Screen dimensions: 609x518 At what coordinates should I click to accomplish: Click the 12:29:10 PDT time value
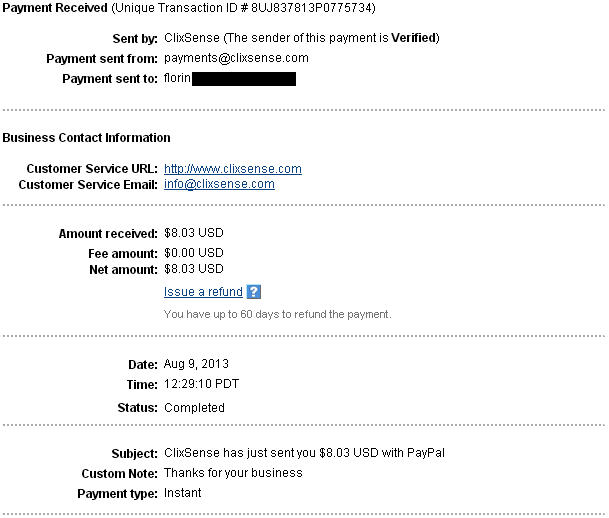pyautogui.click(x=201, y=384)
